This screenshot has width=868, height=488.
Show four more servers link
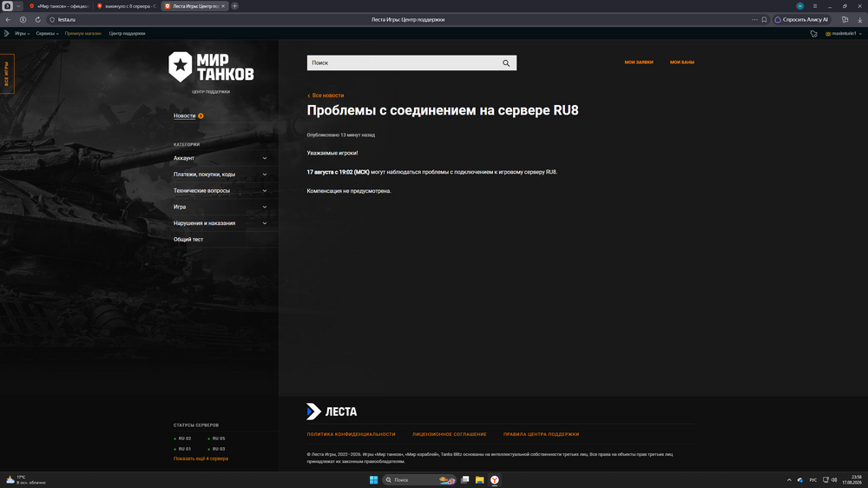[201, 458]
